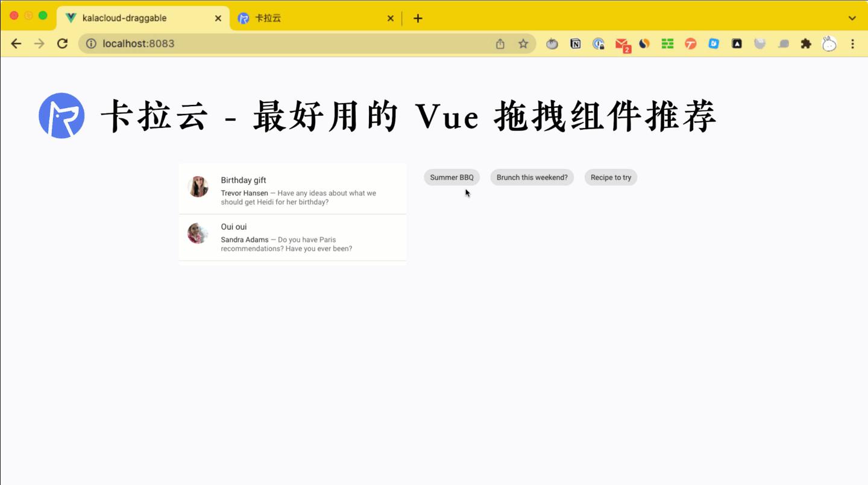View site information via the address bar info icon
868x485 pixels.
pos(90,43)
